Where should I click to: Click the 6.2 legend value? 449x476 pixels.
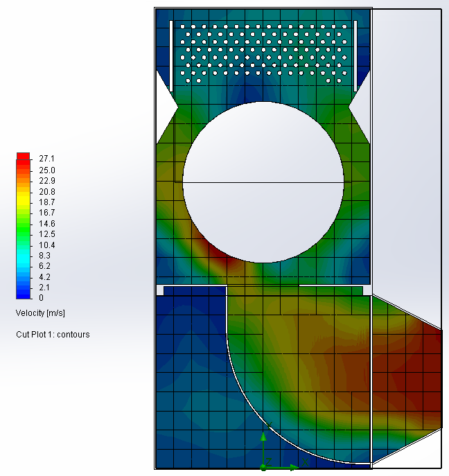click(44, 266)
